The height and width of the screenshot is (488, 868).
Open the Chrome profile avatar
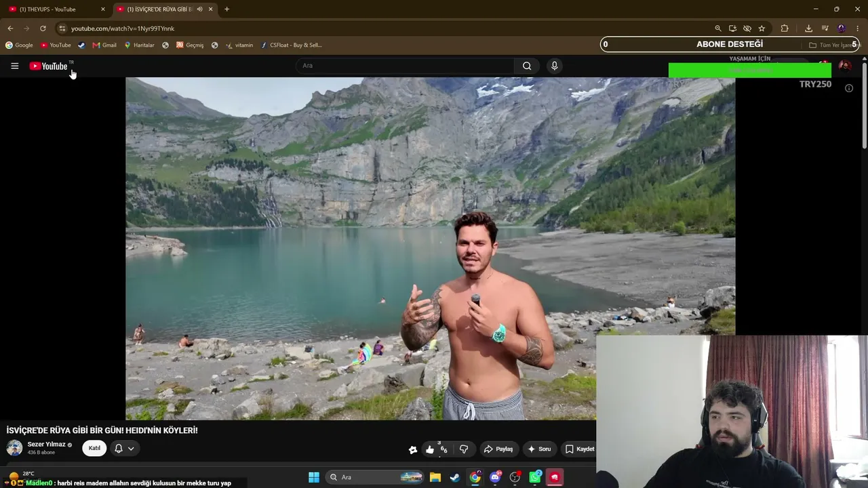(x=841, y=28)
